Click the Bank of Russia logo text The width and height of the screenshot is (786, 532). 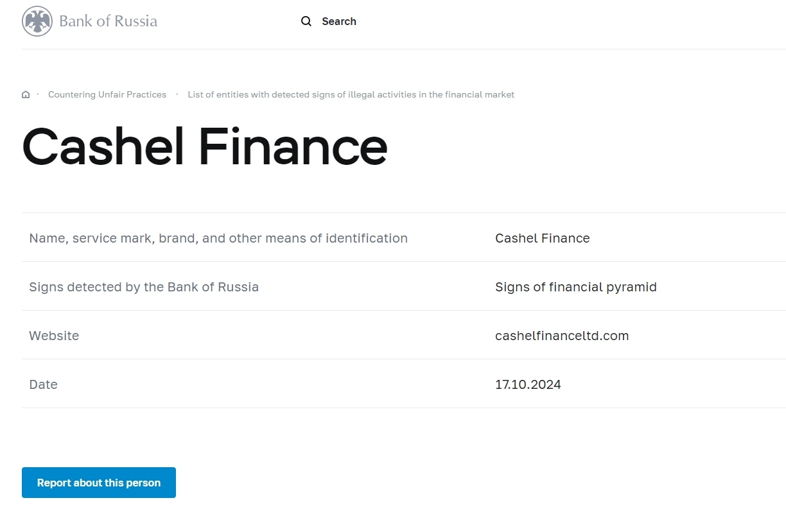coord(108,21)
